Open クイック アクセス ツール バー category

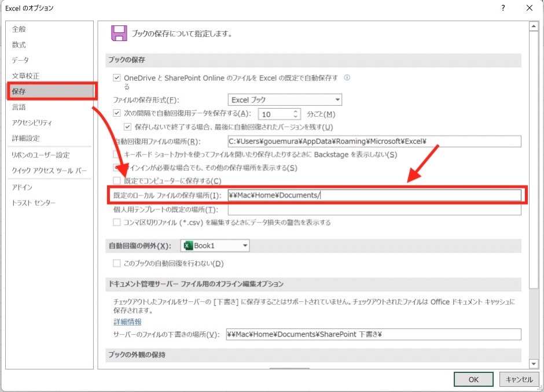pyautogui.click(x=50, y=171)
